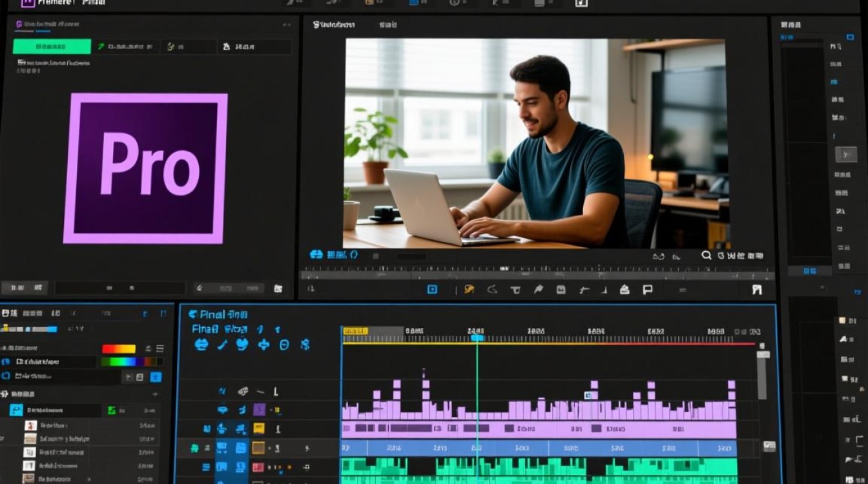Click the yellow timecode box at the ruler start
The width and height of the screenshot is (868, 484).
click(355, 331)
